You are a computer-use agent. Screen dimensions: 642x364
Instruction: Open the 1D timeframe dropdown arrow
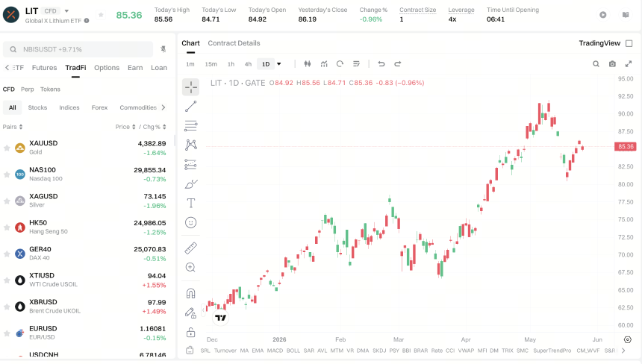[x=279, y=64]
